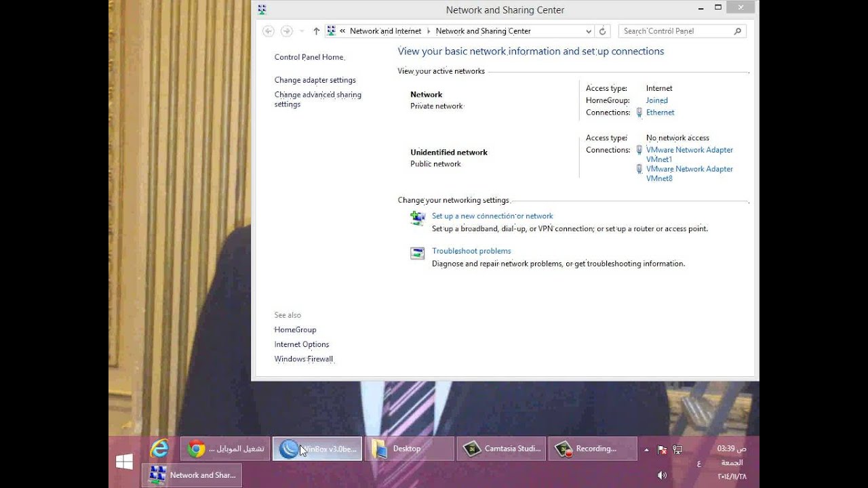Open Windows Firewall under See also
This screenshot has width=868, height=488.
(x=303, y=359)
